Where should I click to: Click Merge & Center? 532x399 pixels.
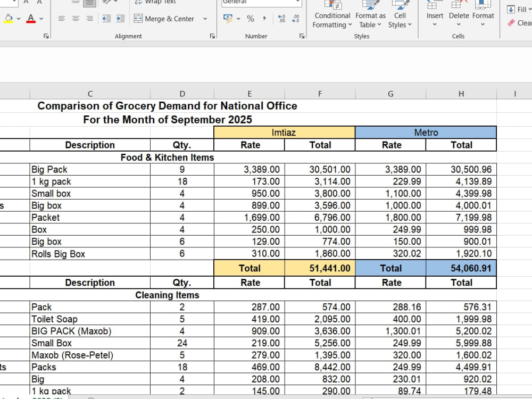164,19
